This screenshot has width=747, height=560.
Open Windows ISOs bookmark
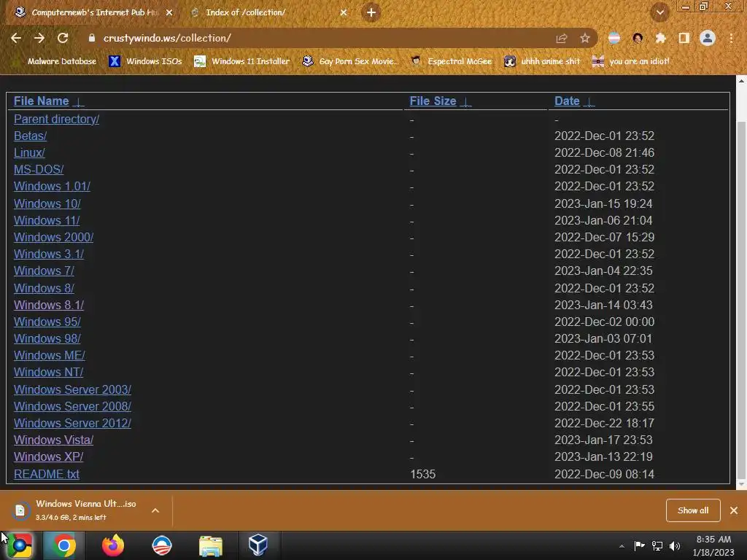pos(146,61)
